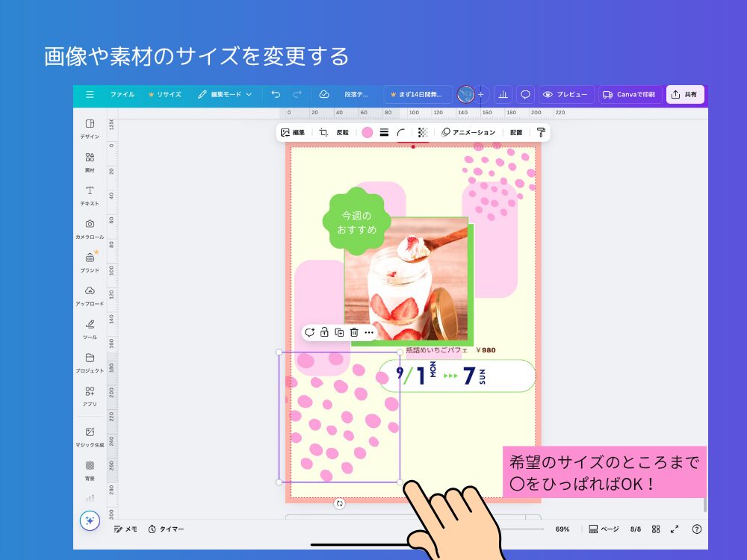Click the crop icon in floating toolbar

pyautogui.click(x=324, y=132)
